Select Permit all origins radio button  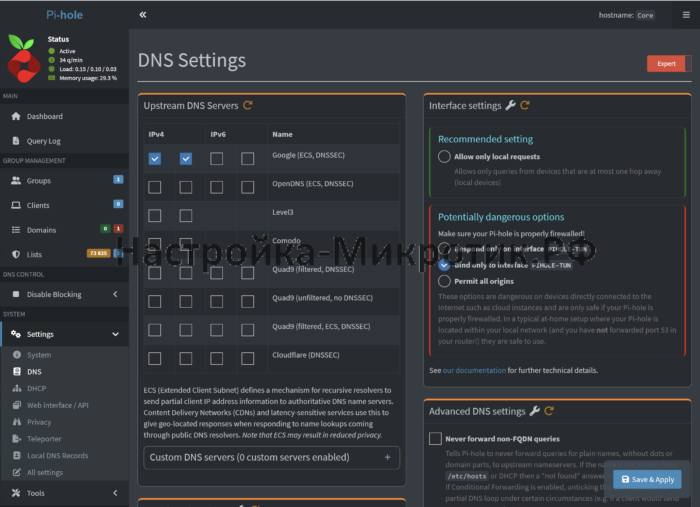click(444, 281)
